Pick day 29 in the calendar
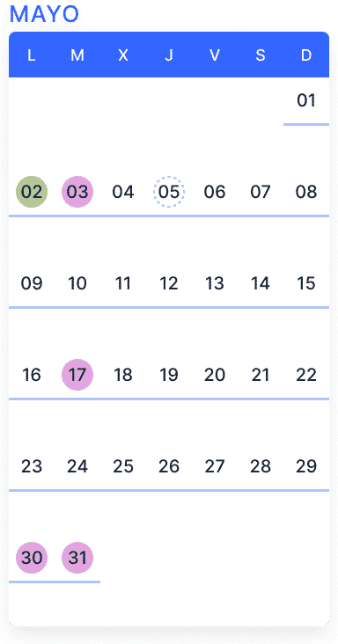This screenshot has height=644, width=338. click(x=306, y=466)
